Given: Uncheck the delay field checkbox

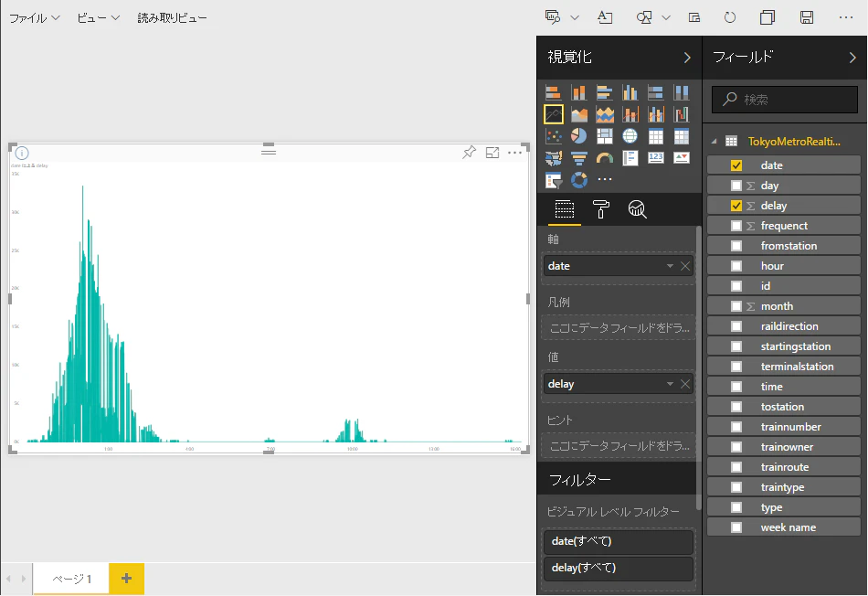Looking at the screenshot, I should coord(736,206).
